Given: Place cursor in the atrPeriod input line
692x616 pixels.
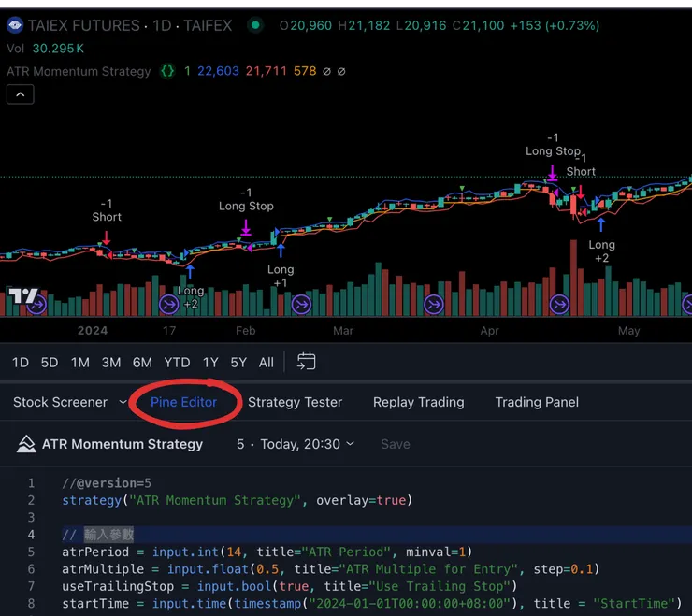Looking at the screenshot, I should (267, 552).
